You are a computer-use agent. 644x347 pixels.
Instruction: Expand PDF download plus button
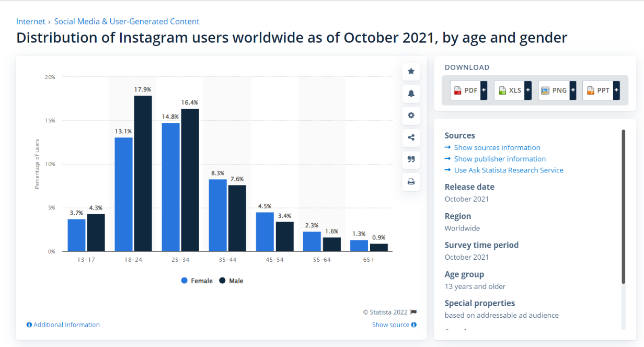484,90
